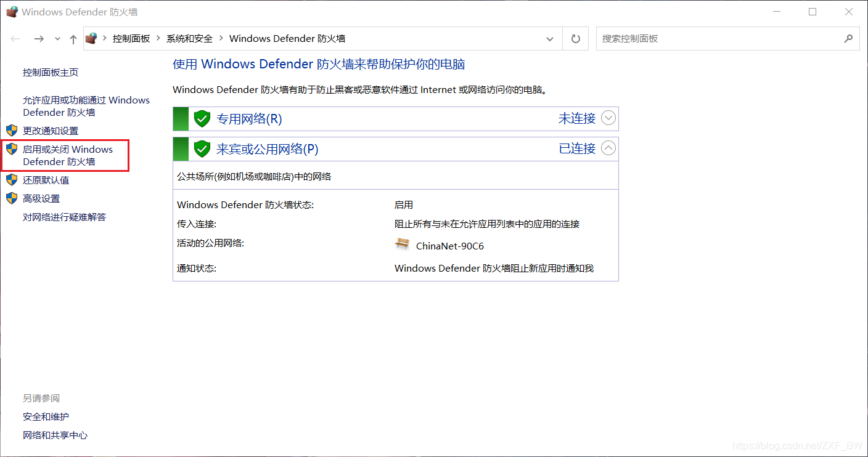
Task: Click the 活动的公用网络 label
Action: tap(211, 243)
